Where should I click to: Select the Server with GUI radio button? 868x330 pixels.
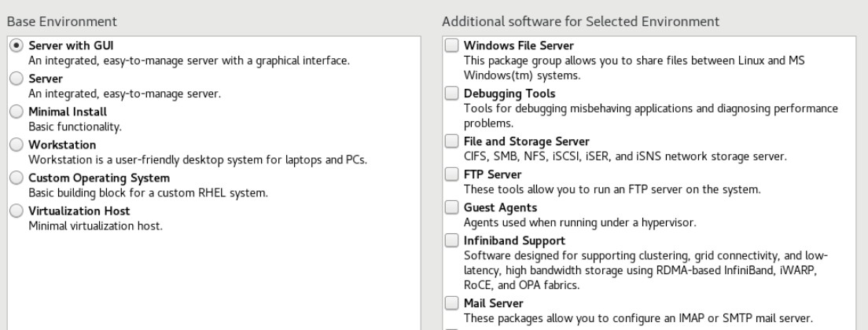click(x=16, y=46)
